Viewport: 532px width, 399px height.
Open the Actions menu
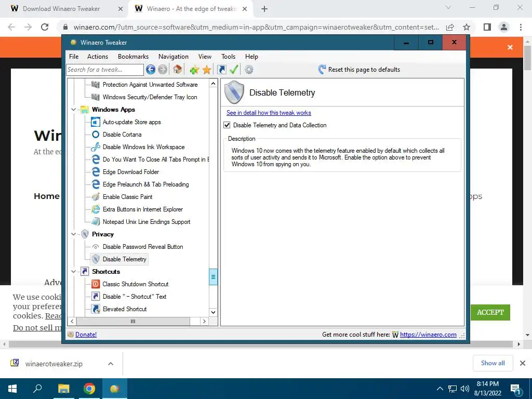pos(98,57)
